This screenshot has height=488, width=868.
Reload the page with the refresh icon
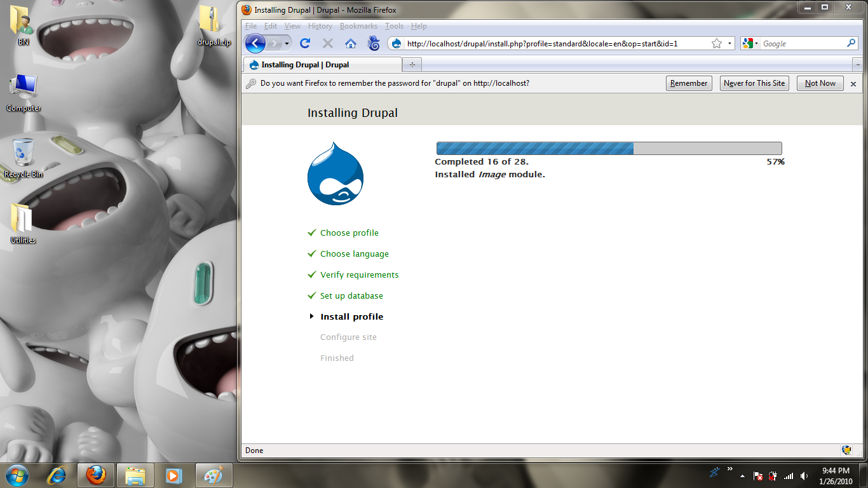(305, 43)
